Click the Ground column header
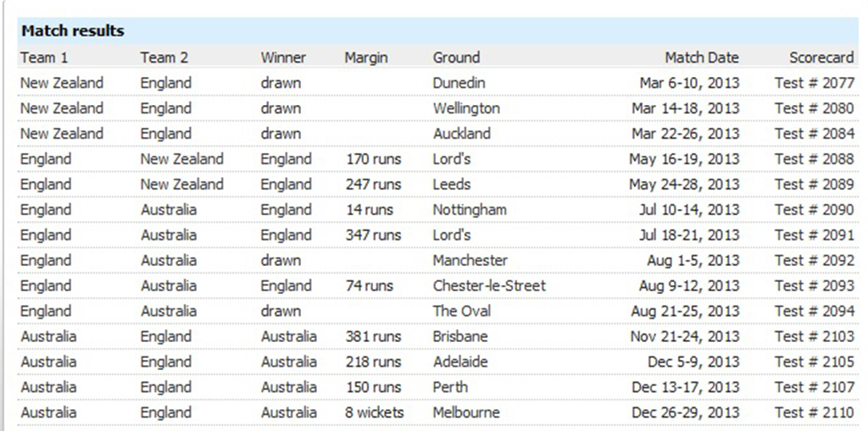Screen dimensions: 868x431 (x=456, y=58)
